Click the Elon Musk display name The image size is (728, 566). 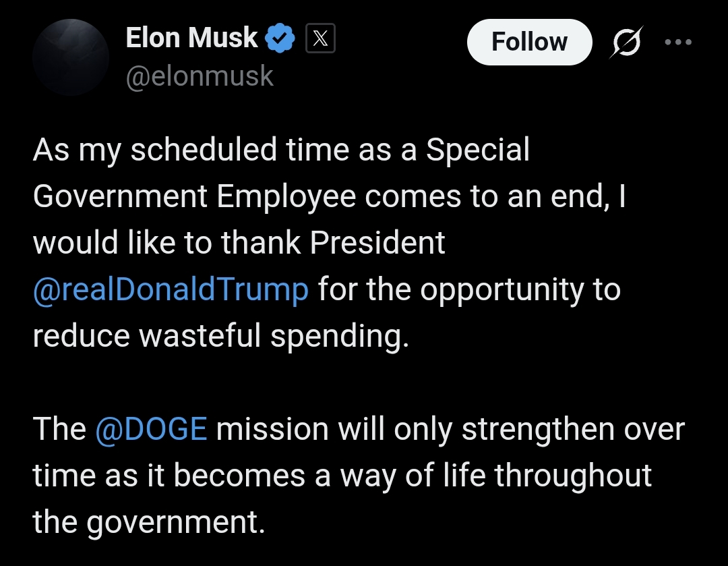(x=191, y=38)
